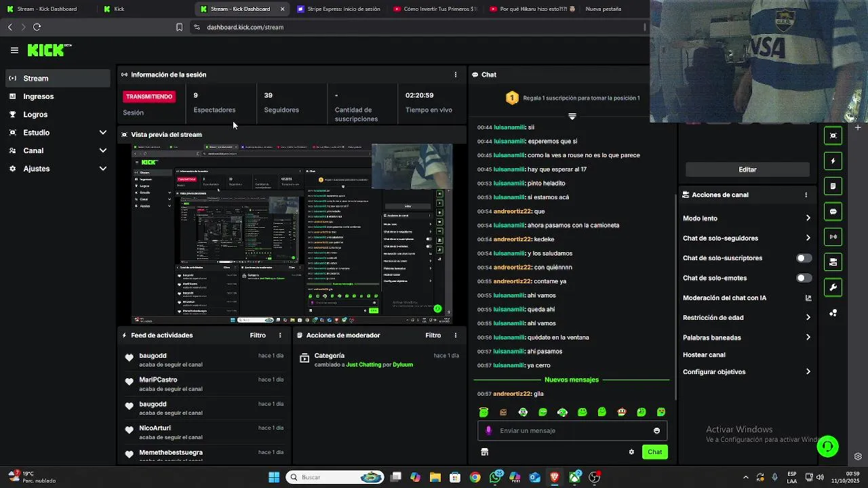Click the camera channel actions widget icon

point(833,262)
